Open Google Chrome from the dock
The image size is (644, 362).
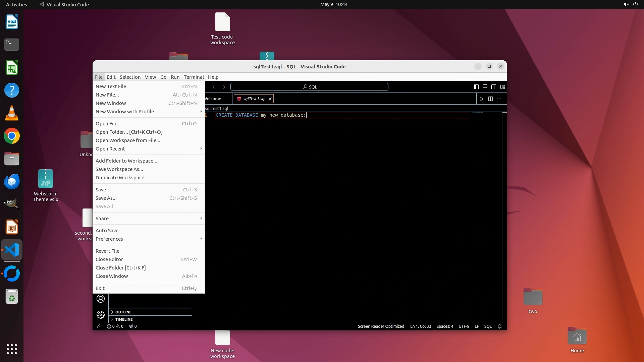tap(12, 136)
